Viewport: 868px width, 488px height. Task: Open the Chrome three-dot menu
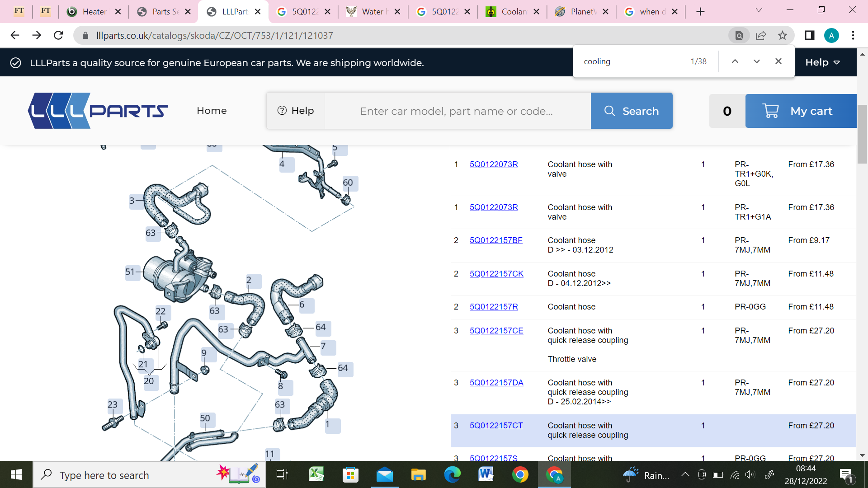coord(853,35)
